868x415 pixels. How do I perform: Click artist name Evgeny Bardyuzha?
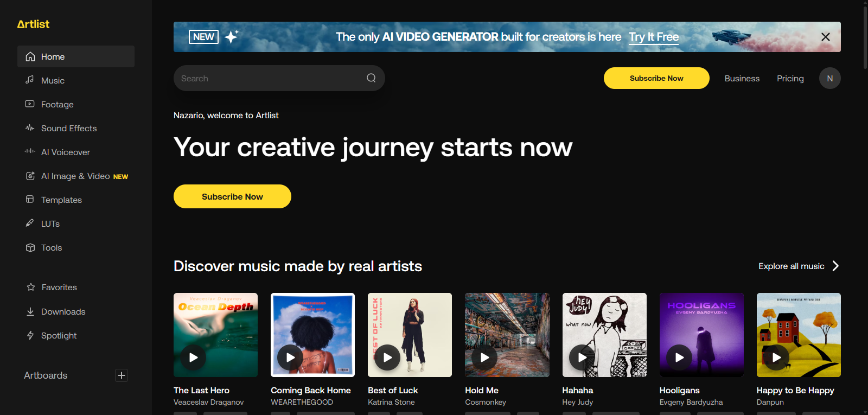[x=691, y=402]
